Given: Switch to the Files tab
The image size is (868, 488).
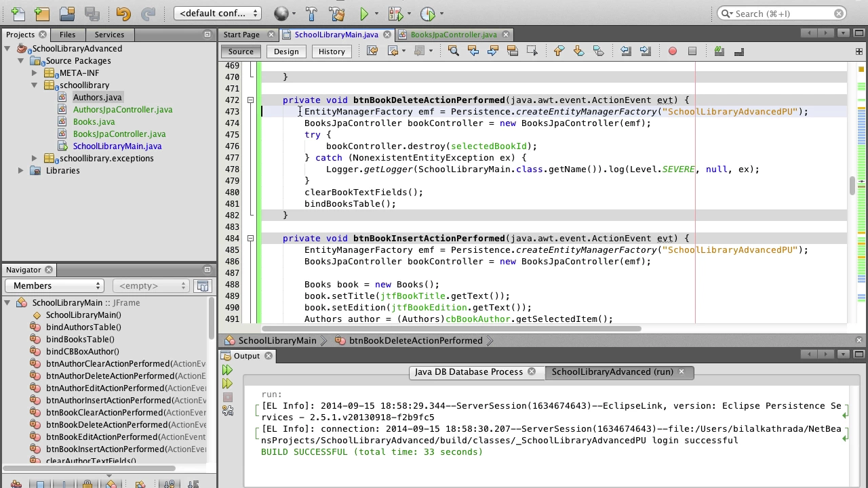Looking at the screenshot, I should point(67,35).
